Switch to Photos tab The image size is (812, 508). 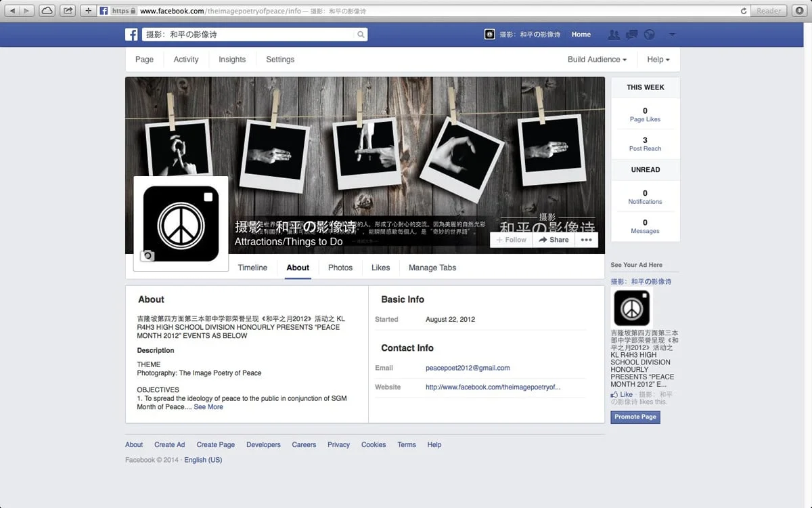click(x=340, y=268)
